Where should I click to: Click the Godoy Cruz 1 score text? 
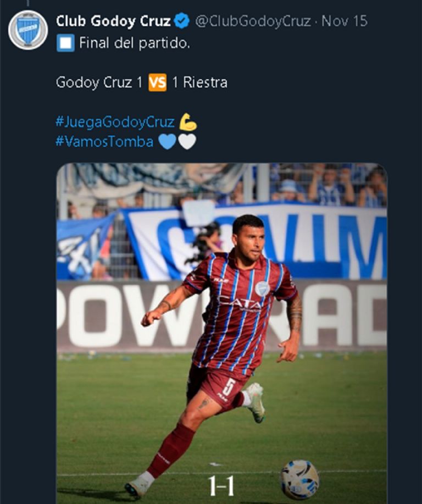tap(99, 83)
